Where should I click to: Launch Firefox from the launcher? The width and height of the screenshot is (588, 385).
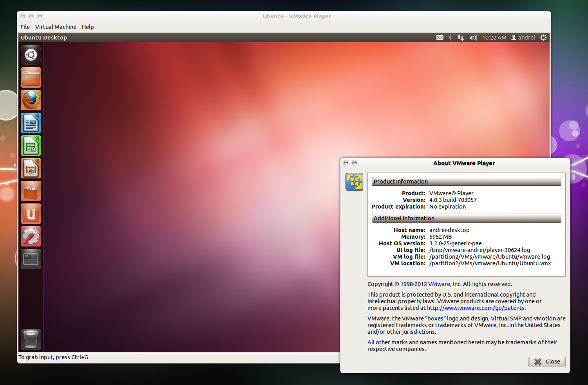(x=31, y=100)
